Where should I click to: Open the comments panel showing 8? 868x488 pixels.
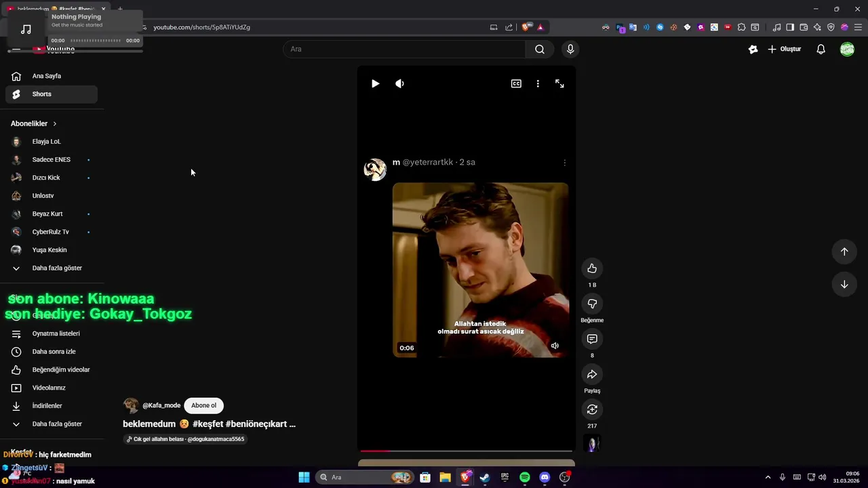coord(592,339)
